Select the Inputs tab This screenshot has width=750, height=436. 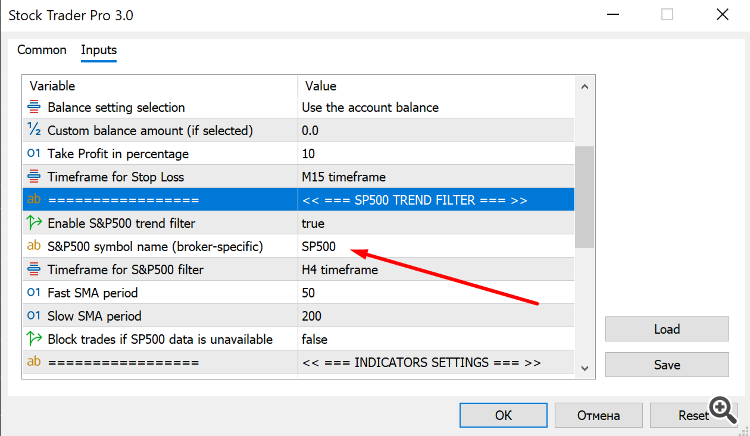click(99, 50)
